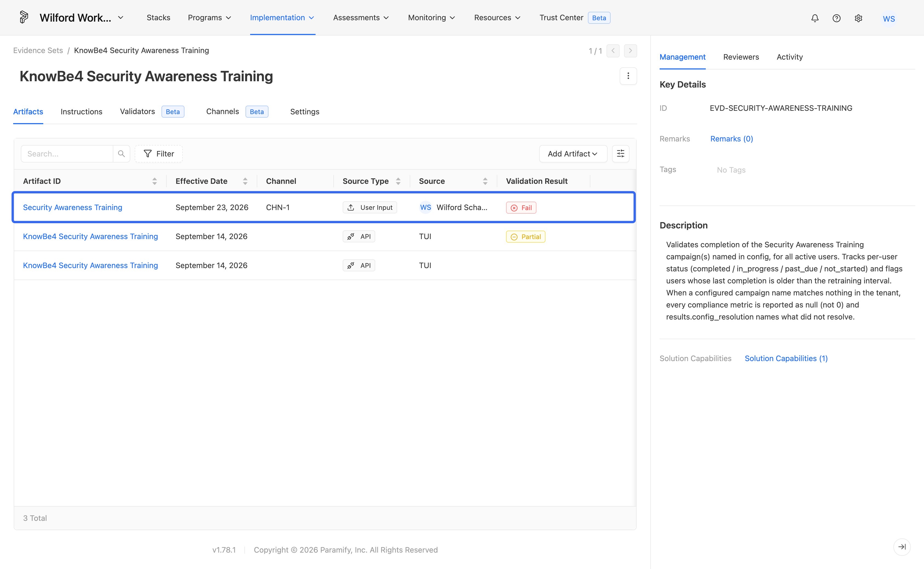Switch to the Validators tab
This screenshot has height=569, width=924.
[x=137, y=111]
